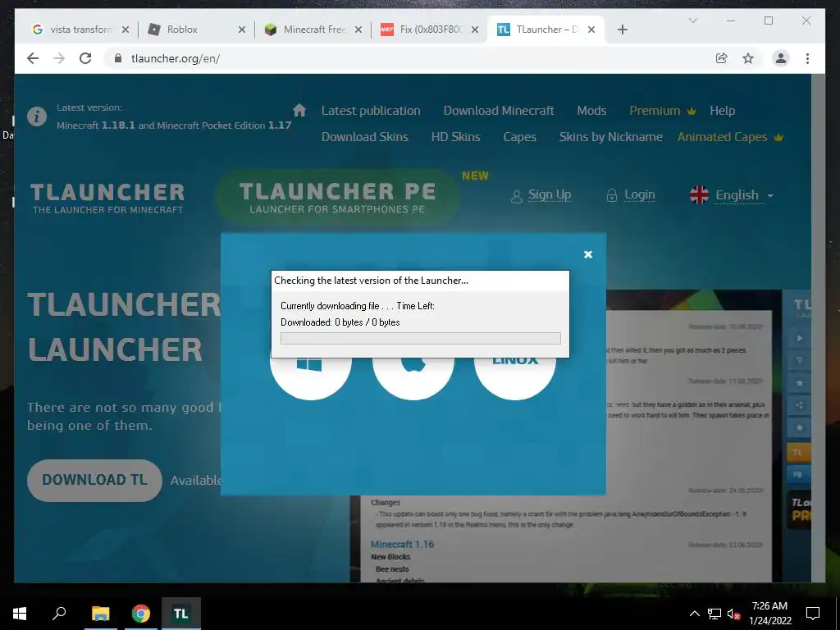Screen dimensions: 840x630
Task: Open the Download Skins page
Action: click(365, 137)
